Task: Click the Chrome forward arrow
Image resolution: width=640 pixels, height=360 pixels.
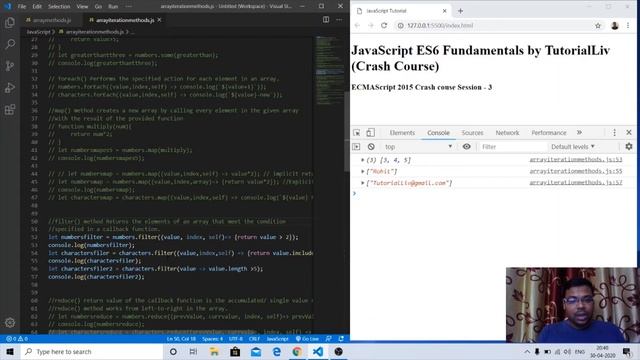Action: point(371,25)
